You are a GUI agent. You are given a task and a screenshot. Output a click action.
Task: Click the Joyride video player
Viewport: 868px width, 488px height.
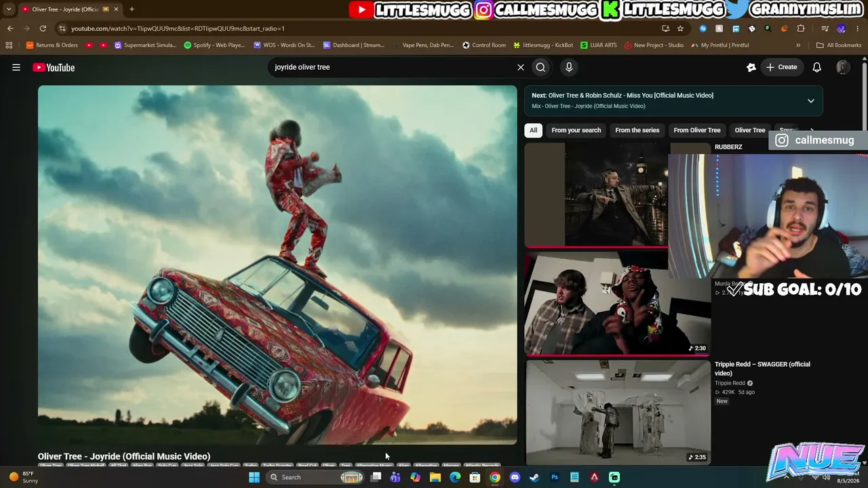(x=277, y=265)
